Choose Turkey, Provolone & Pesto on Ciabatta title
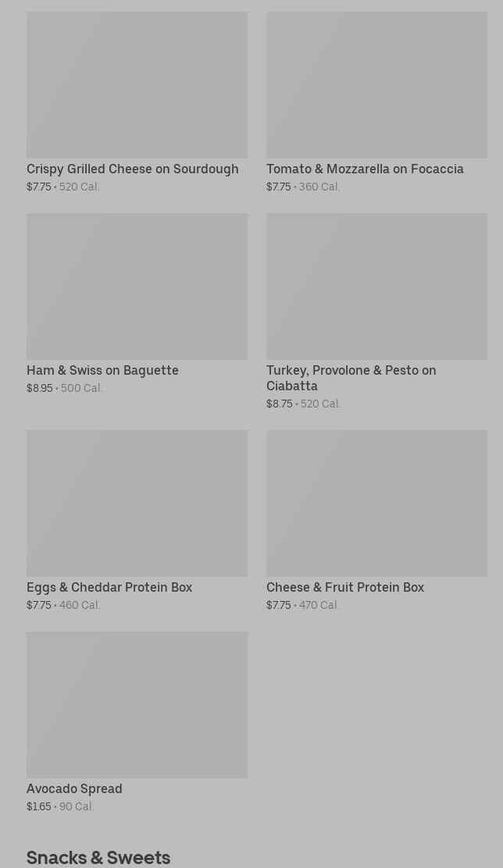The width and height of the screenshot is (503, 868). click(351, 378)
